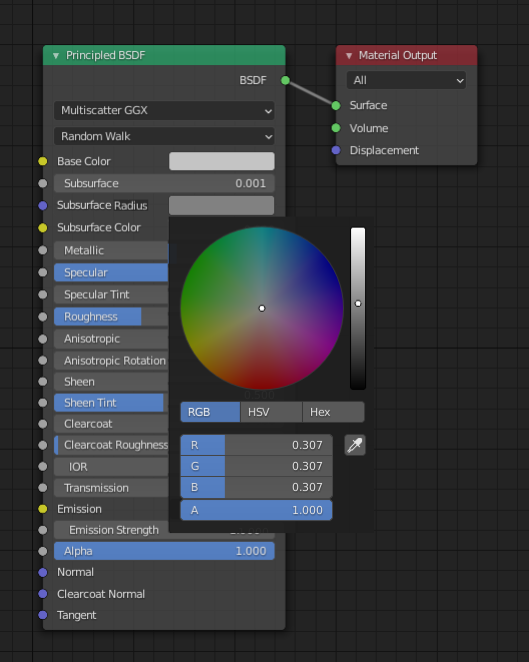Click the Specular input socket
Viewport: 529px width, 662px height.
point(43,272)
